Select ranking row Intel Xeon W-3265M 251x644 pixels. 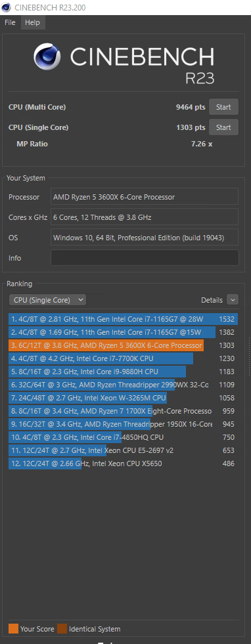124,398
